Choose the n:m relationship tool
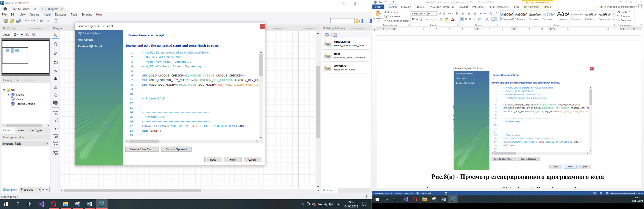 pos(56,144)
